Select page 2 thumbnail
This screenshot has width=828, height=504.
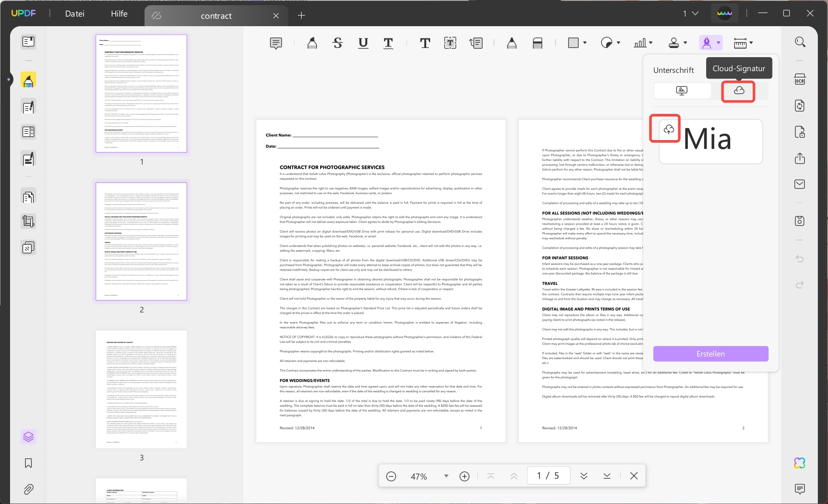141,241
